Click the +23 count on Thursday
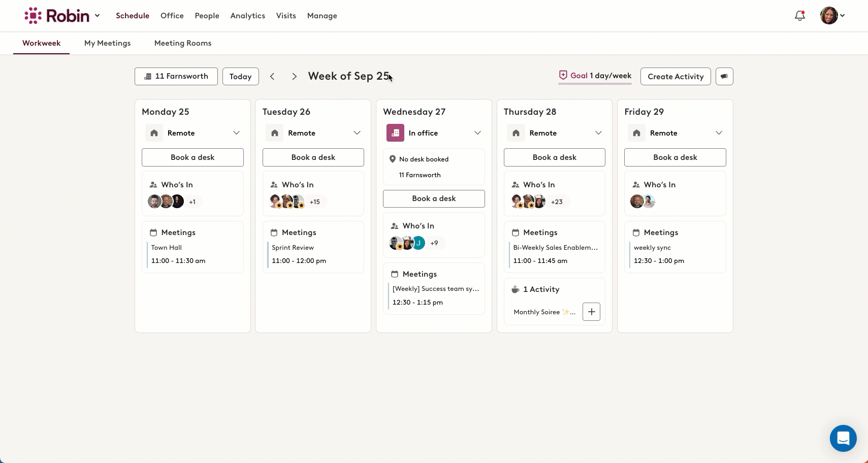This screenshot has width=868, height=463. point(557,202)
